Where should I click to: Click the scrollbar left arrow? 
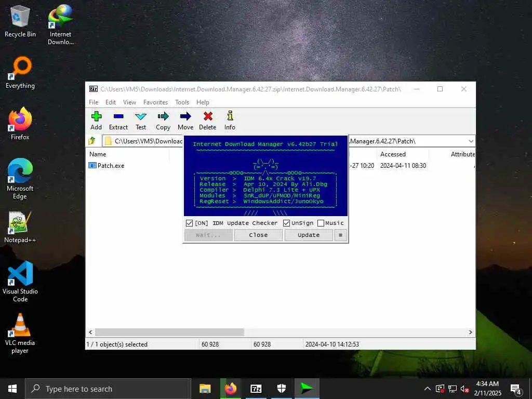pos(90,332)
